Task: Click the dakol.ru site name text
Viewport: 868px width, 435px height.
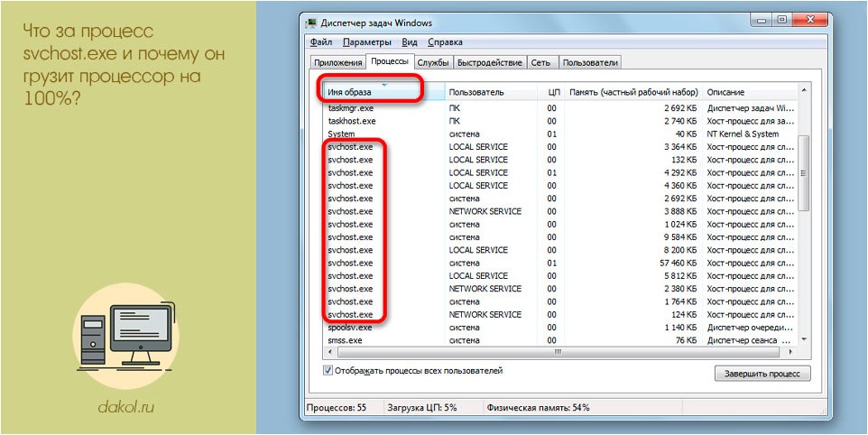Action: tap(125, 408)
